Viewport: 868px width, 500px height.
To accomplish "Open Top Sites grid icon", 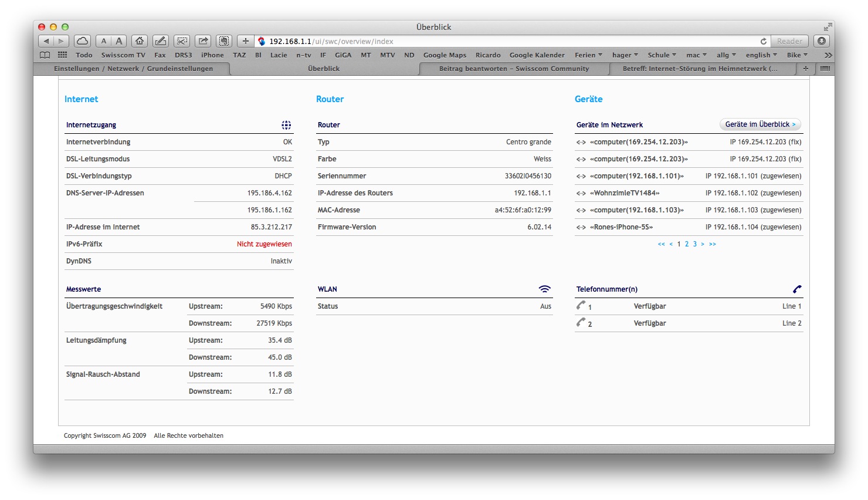I will point(62,55).
